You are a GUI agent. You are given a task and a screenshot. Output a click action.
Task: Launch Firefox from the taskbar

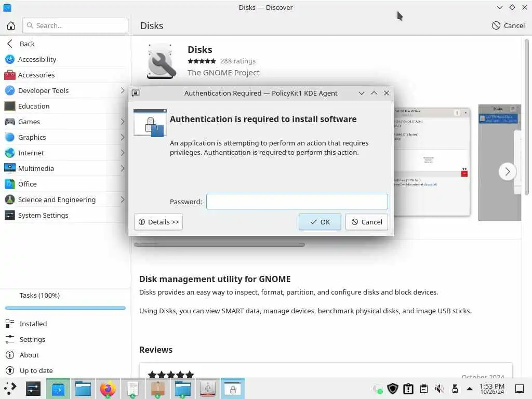[x=108, y=389]
